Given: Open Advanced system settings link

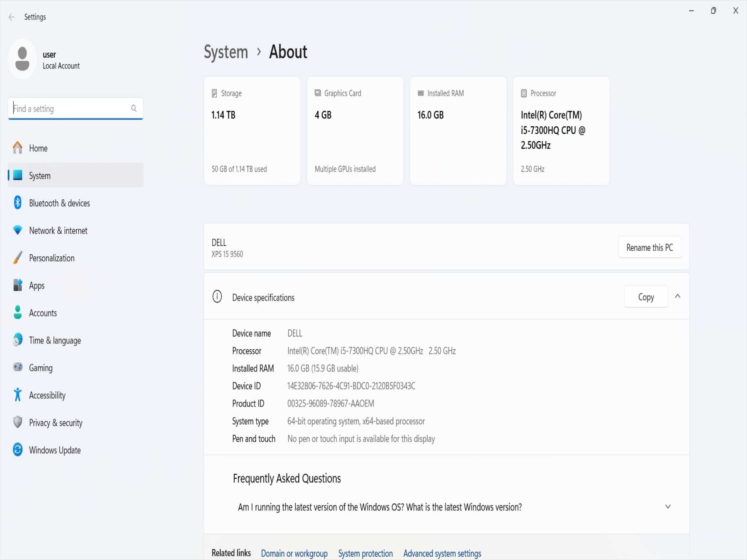Looking at the screenshot, I should pyautogui.click(x=442, y=553).
